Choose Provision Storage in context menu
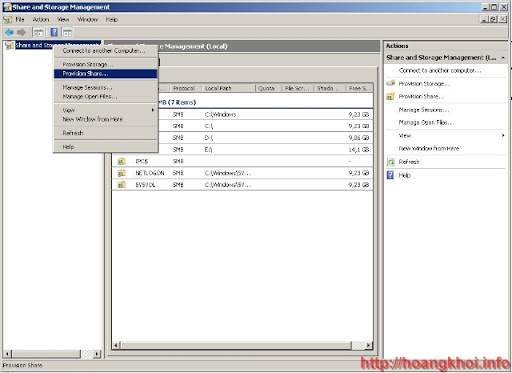Screen dimensions: 512x373 (x=105, y=64)
